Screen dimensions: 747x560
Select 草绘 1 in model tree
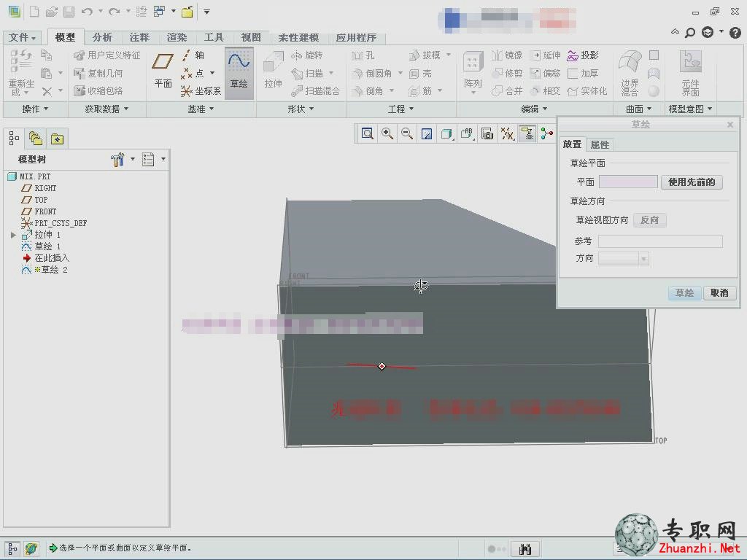point(41,246)
